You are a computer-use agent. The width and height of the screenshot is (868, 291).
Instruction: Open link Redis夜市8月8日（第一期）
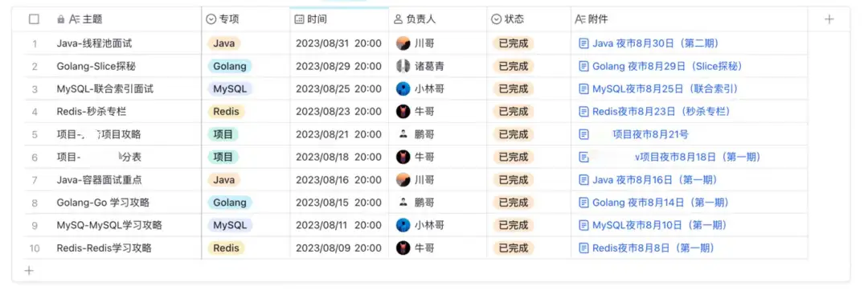point(653,248)
